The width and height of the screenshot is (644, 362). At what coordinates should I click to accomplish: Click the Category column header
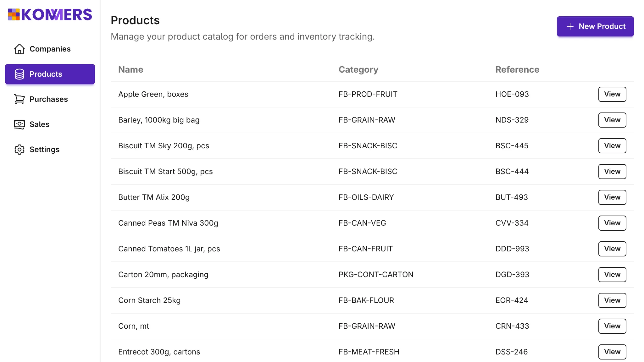click(358, 69)
